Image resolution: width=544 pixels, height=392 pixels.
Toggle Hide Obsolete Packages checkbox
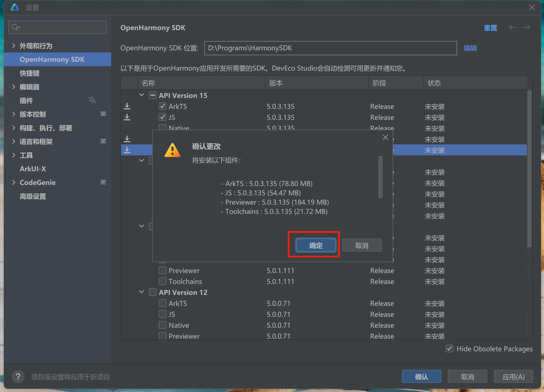449,349
